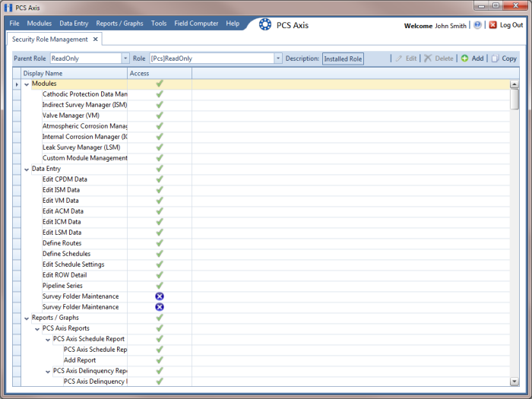Click the Edit pencil icon in toolbar
The image size is (532, 399).
[399, 59]
